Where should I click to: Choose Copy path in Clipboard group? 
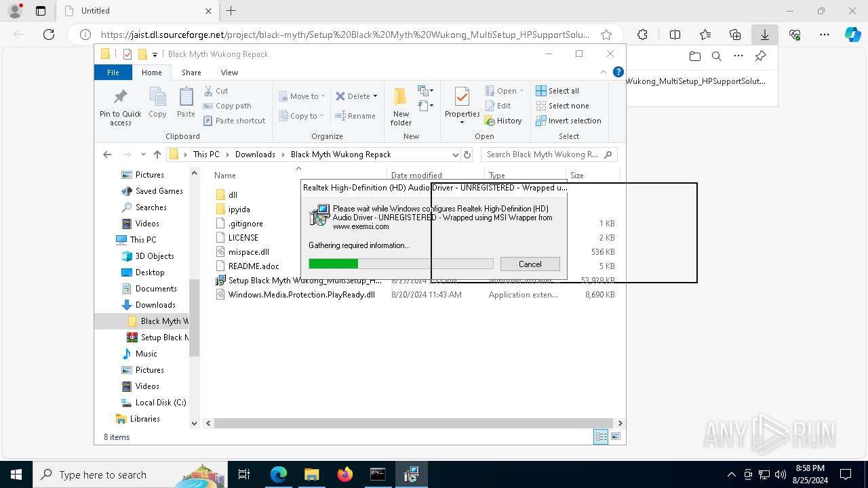pos(227,106)
